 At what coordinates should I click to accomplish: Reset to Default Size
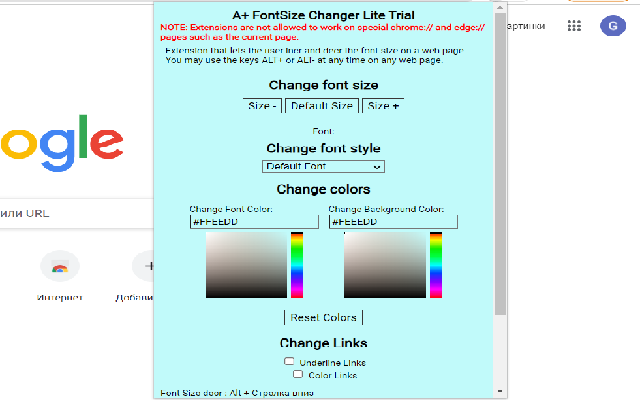tap(322, 106)
